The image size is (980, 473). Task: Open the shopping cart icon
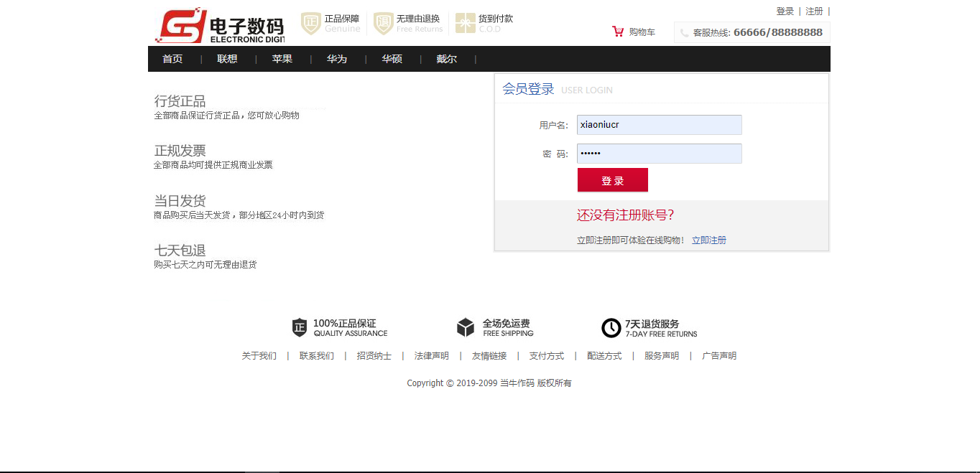618,32
